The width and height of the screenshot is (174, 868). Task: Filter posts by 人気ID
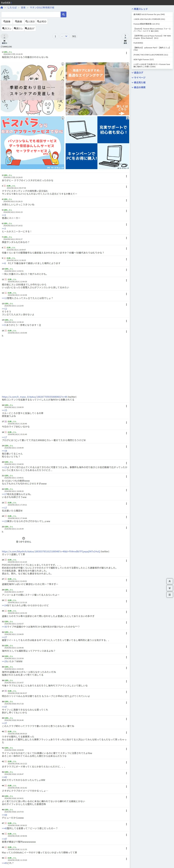[30, 22]
